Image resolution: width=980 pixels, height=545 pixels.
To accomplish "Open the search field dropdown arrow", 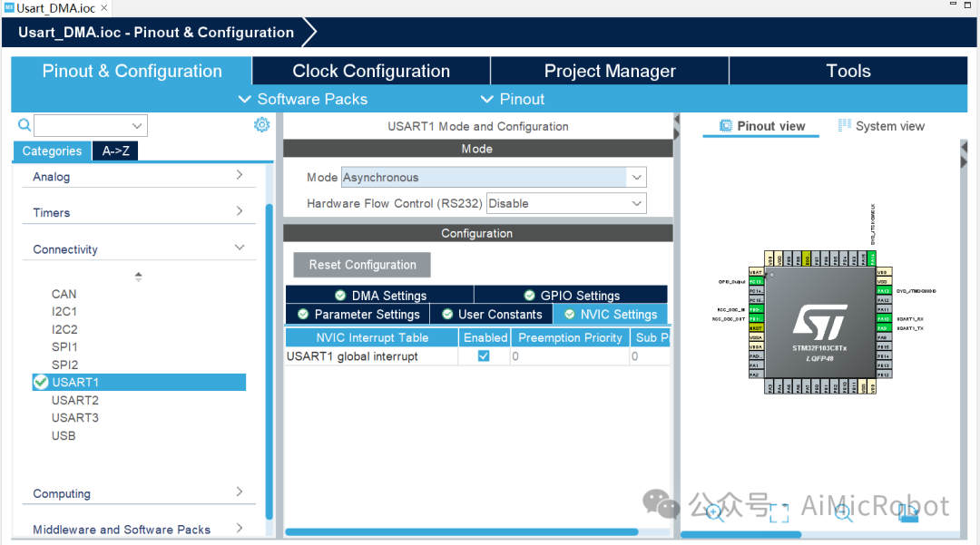I will pos(137,125).
